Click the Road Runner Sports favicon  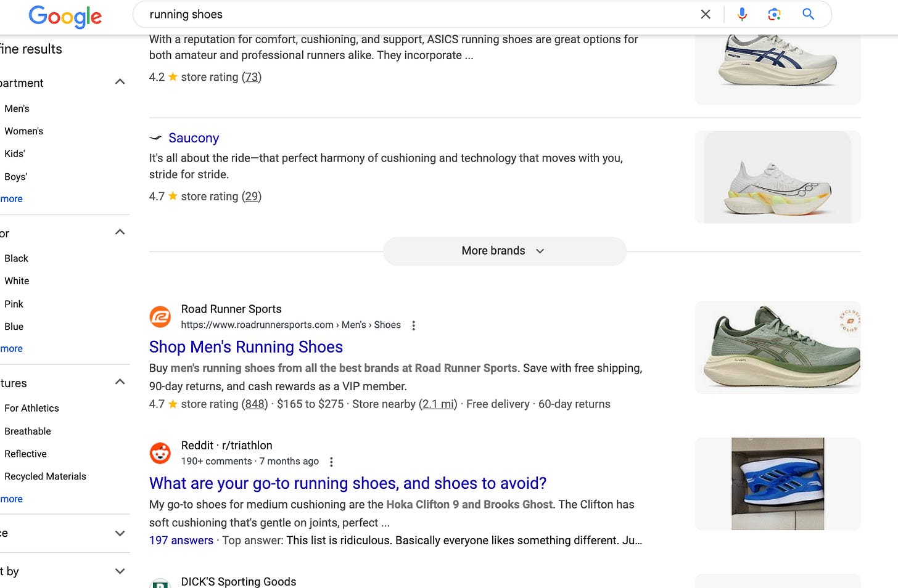160,317
